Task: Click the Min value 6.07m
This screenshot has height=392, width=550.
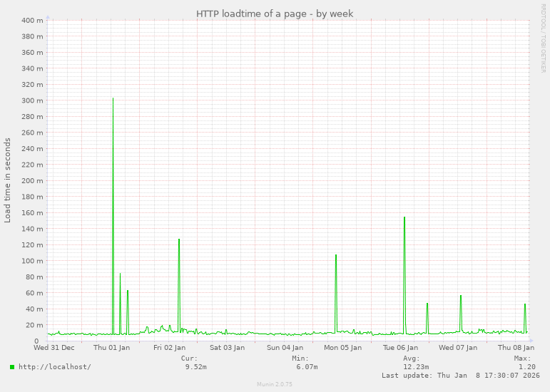Action: (307, 367)
